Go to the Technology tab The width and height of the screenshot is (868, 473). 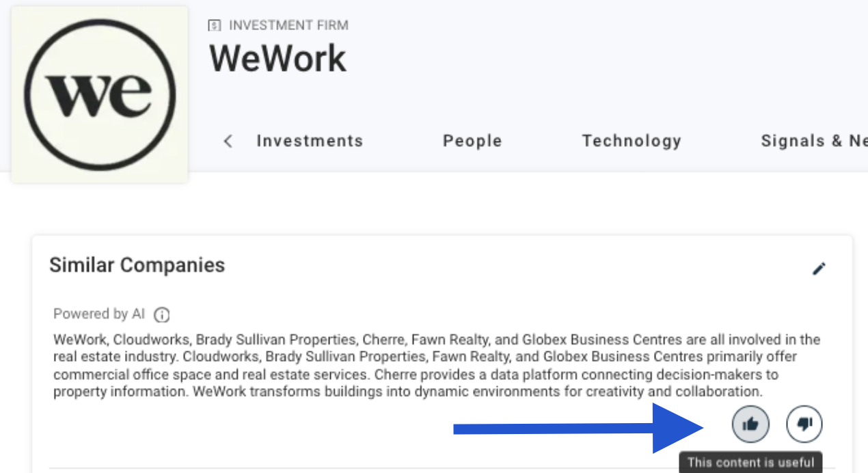click(x=632, y=141)
